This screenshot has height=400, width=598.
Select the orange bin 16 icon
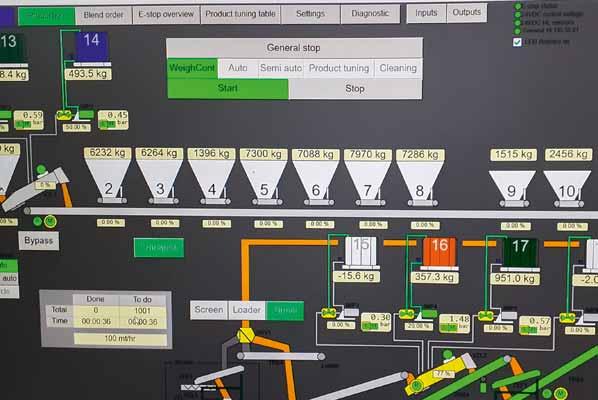click(x=440, y=252)
